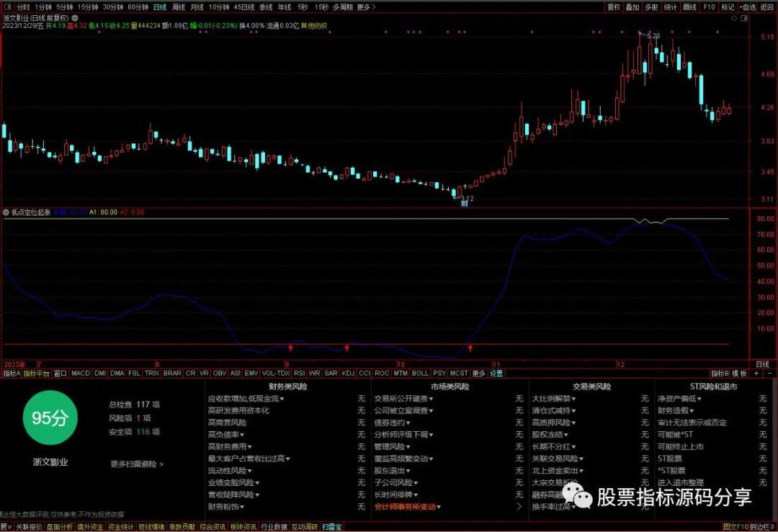Click 风险项 1 项 count
Screen dimensions: 778x532
pyautogui.click(x=130, y=418)
